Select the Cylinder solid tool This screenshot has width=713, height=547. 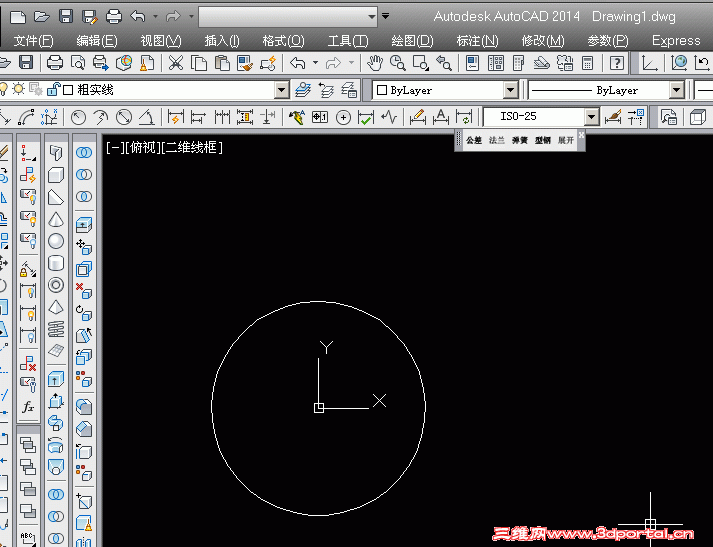[56, 263]
